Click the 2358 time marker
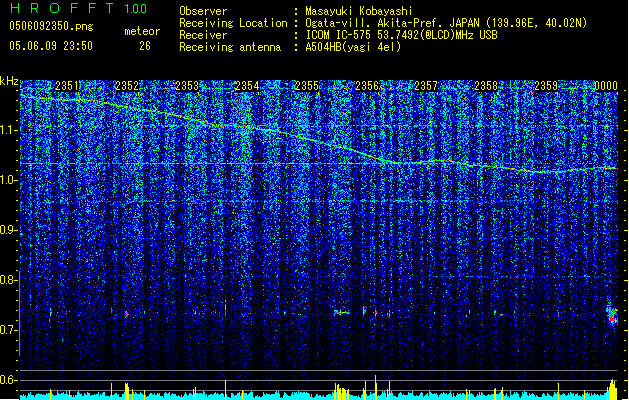Screen dimensions: 629x400 486,86
